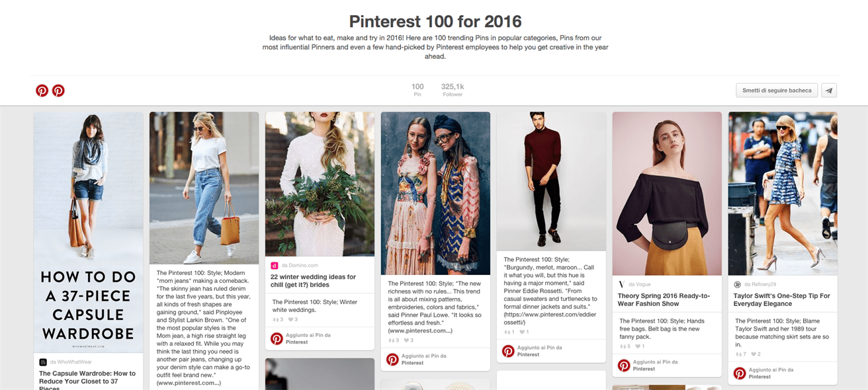Click the first Pinterest logo under the header
The height and width of the screenshot is (390, 868).
click(42, 91)
